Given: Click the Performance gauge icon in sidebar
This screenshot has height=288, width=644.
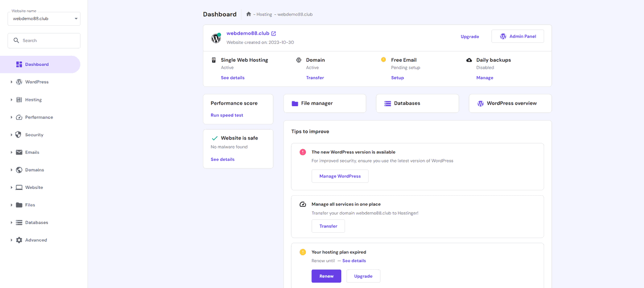Looking at the screenshot, I should pyautogui.click(x=19, y=117).
